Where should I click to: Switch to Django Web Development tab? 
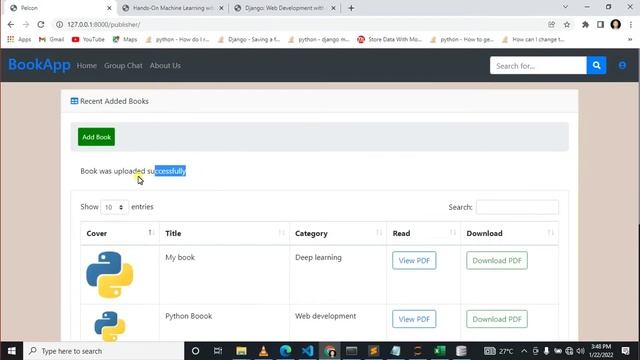tap(285, 8)
